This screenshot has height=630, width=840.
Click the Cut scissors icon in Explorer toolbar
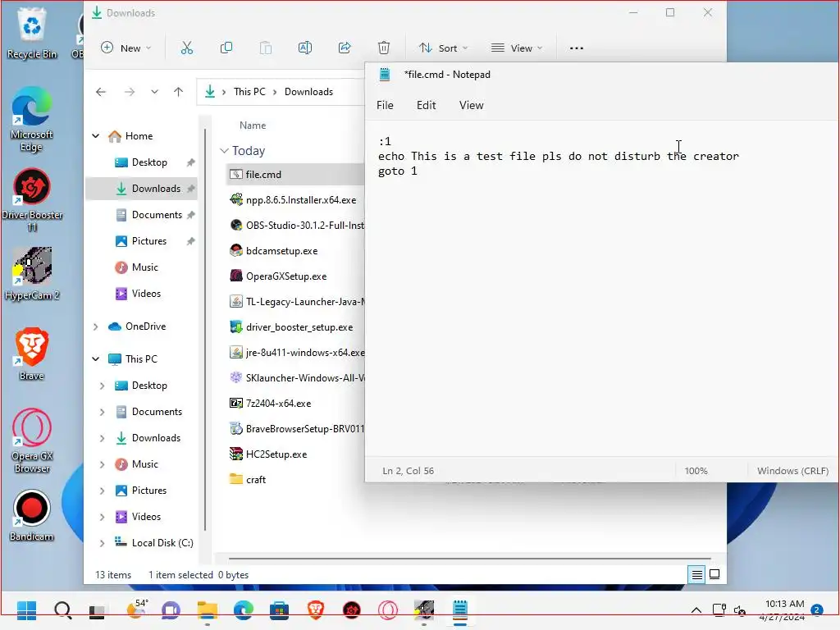186,48
